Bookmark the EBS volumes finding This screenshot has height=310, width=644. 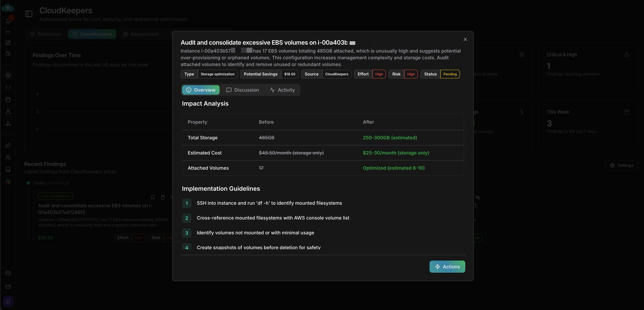153,197
